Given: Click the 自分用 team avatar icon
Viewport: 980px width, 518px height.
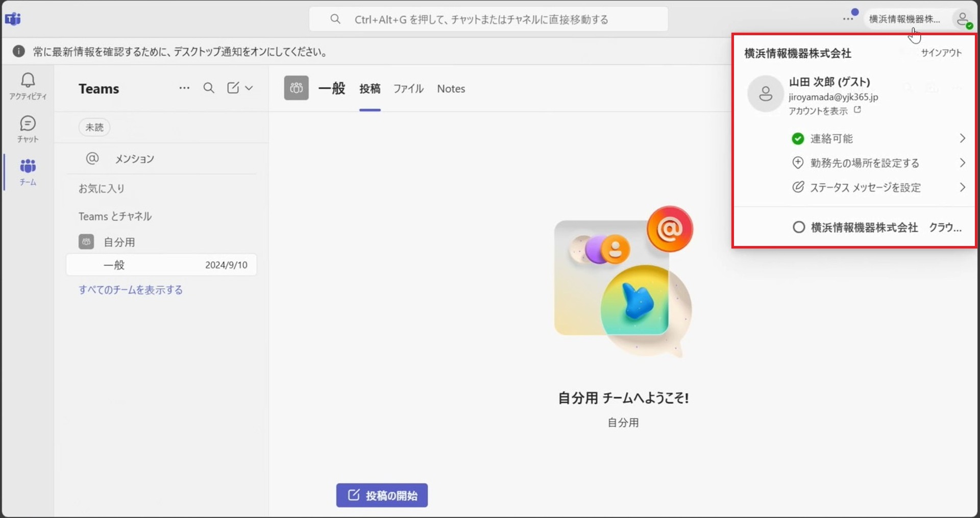Looking at the screenshot, I should point(86,242).
